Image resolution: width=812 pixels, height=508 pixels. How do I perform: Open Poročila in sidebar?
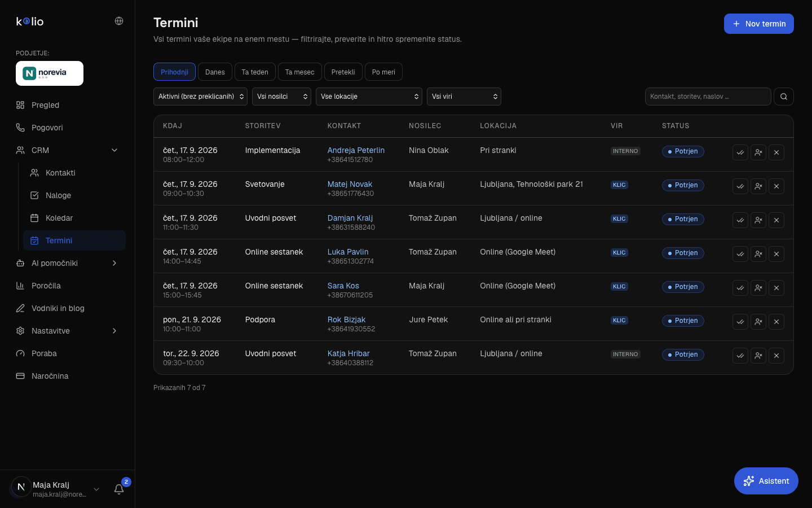click(68, 286)
